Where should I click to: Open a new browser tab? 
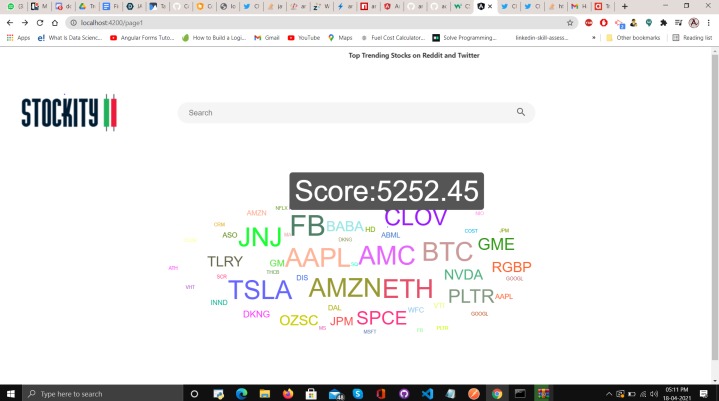[x=625, y=6]
